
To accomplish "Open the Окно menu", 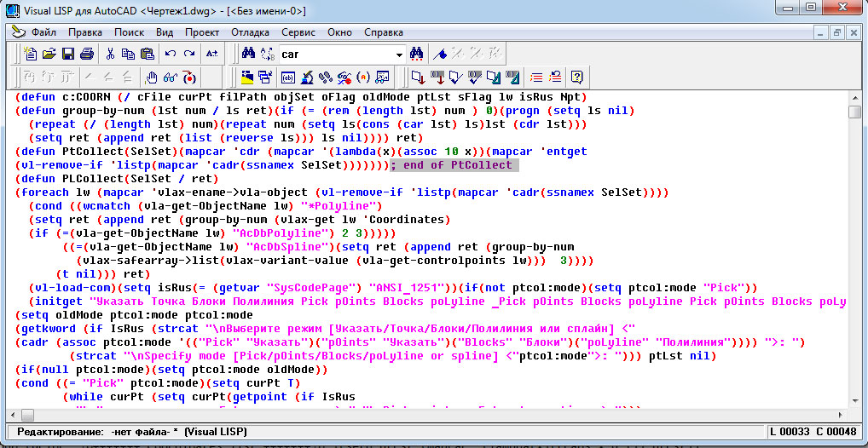I will 339,32.
